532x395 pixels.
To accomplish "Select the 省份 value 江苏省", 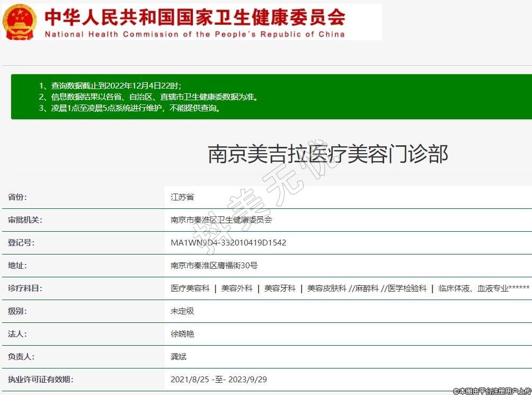I will tap(182, 197).
